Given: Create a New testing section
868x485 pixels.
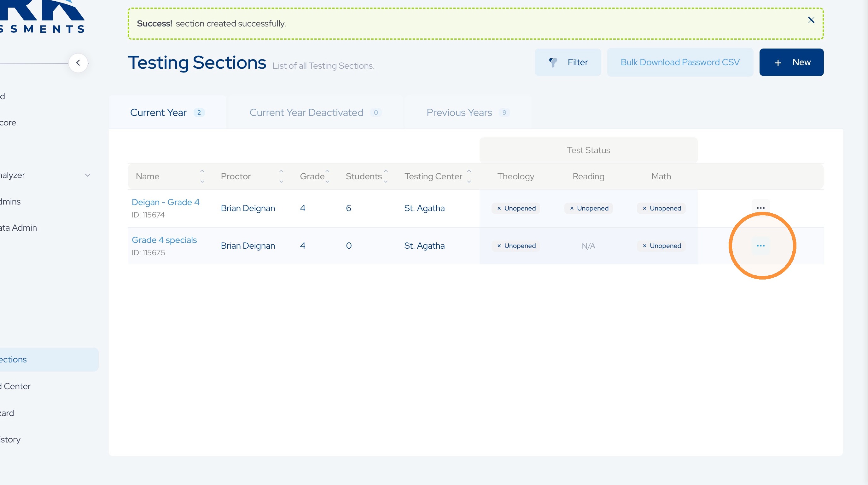Looking at the screenshot, I should pos(791,62).
